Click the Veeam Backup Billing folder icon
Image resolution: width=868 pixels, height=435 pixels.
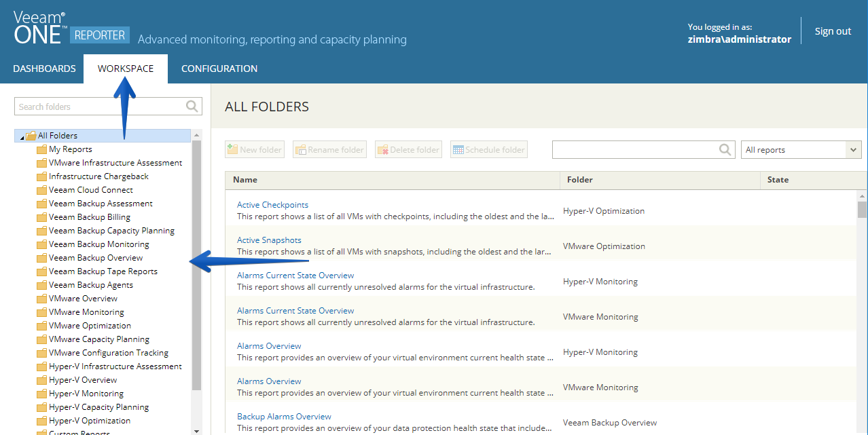pos(41,217)
